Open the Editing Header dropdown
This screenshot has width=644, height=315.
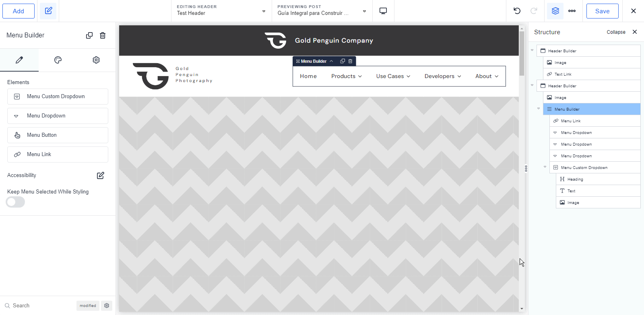[x=221, y=11]
